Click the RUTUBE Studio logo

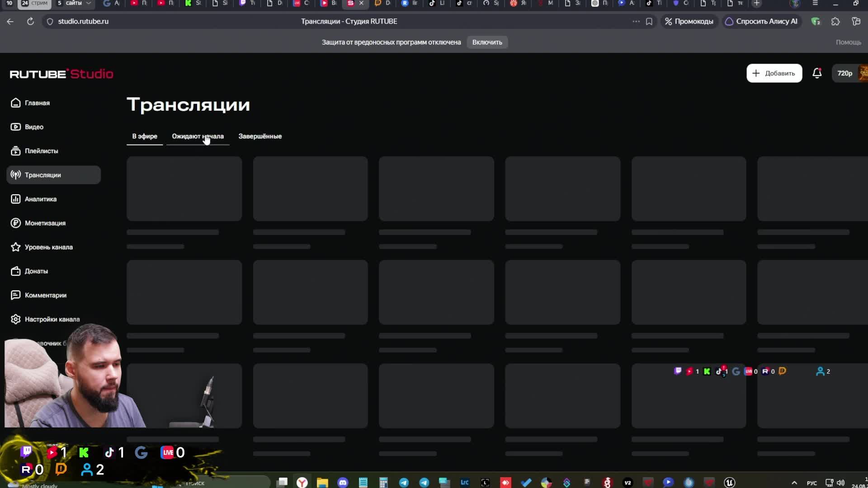pyautogui.click(x=61, y=74)
